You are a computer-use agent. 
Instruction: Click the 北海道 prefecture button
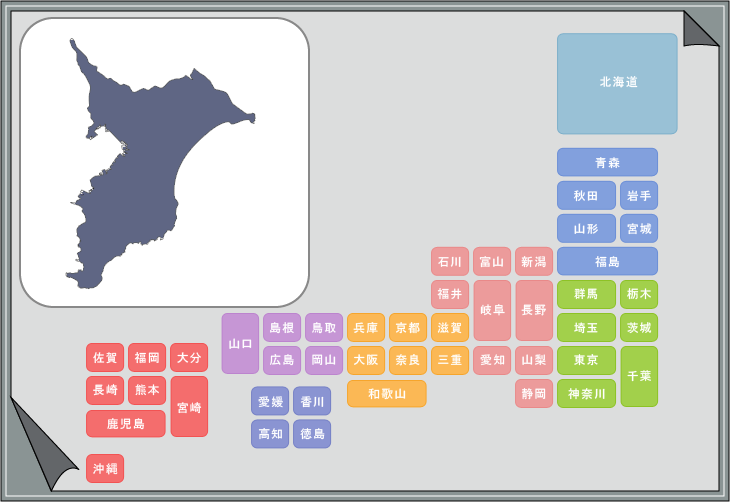(x=617, y=83)
